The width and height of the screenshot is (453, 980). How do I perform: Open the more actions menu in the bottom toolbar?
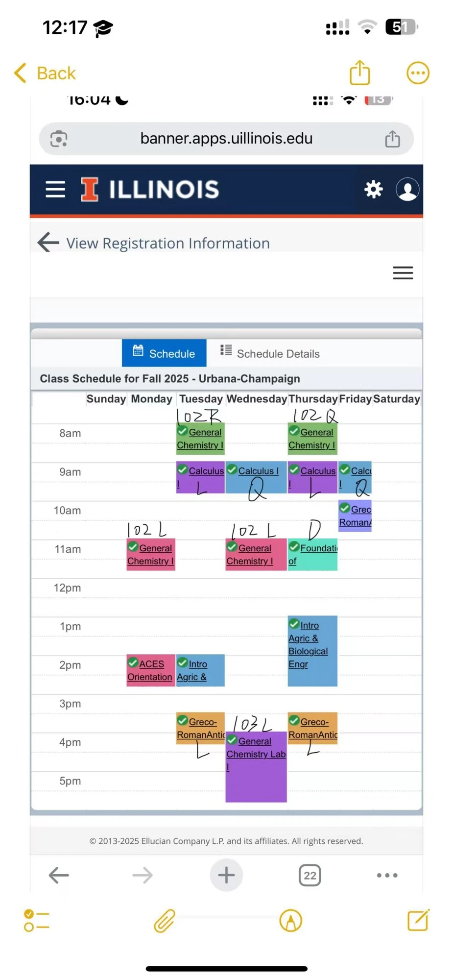[386, 875]
